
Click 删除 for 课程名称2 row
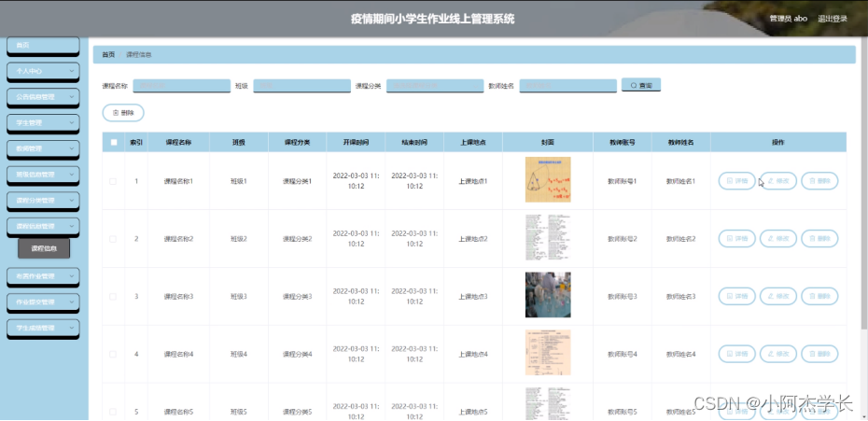point(819,239)
